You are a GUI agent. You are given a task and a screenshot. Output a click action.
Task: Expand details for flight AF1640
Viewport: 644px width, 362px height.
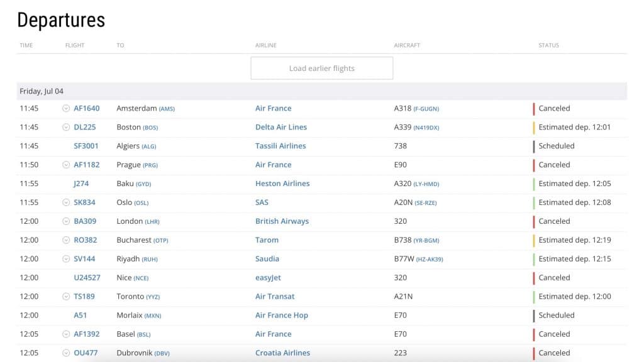pos(66,108)
